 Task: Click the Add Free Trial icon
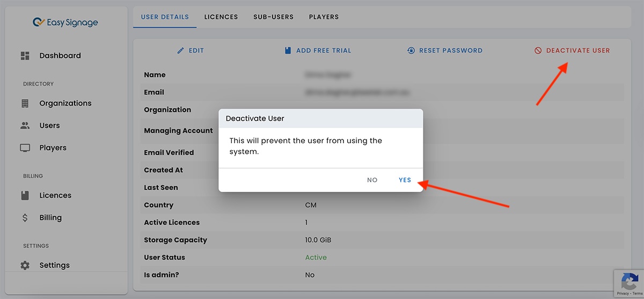288,50
